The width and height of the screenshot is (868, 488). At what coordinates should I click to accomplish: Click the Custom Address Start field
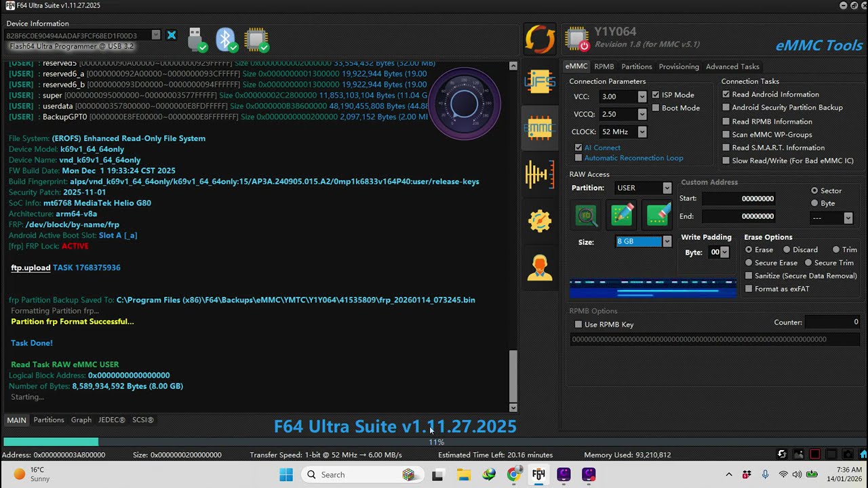738,199
